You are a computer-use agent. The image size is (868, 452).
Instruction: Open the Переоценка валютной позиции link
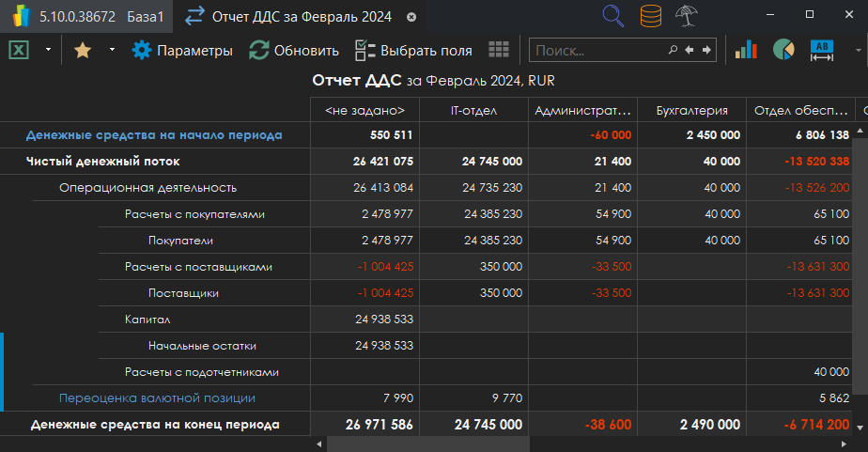[x=157, y=398]
